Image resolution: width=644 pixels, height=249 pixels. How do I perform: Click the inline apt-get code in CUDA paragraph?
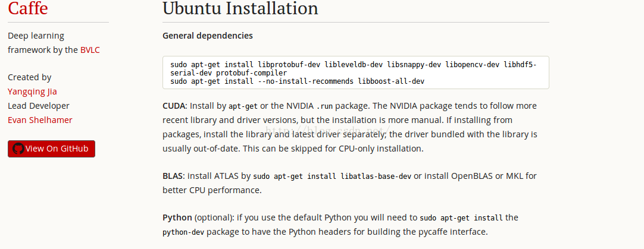pyautogui.click(x=243, y=106)
